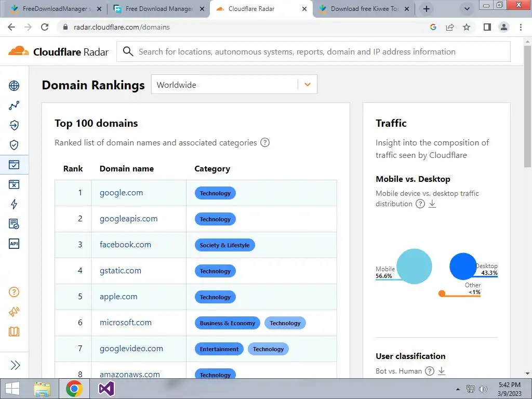Click the volume speaker tray icon
The height and width of the screenshot is (399, 532).
(x=483, y=389)
